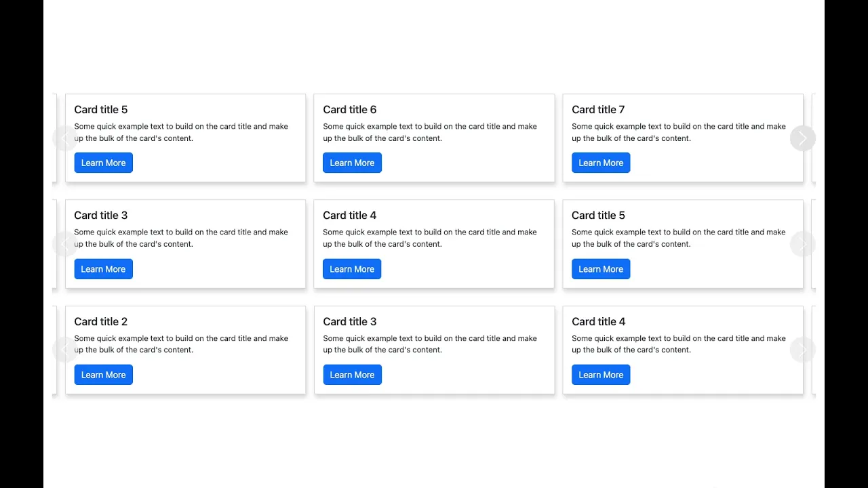868x488 pixels.
Task: Open Learn More under Card title 2
Action: point(103,375)
